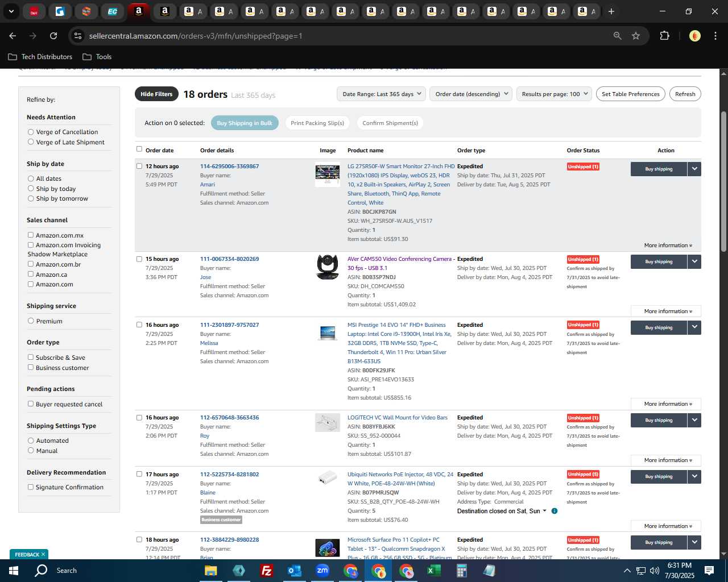This screenshot has height=582, width=728.
Task: Open the notification center icon
Action: tap(709, 571)
